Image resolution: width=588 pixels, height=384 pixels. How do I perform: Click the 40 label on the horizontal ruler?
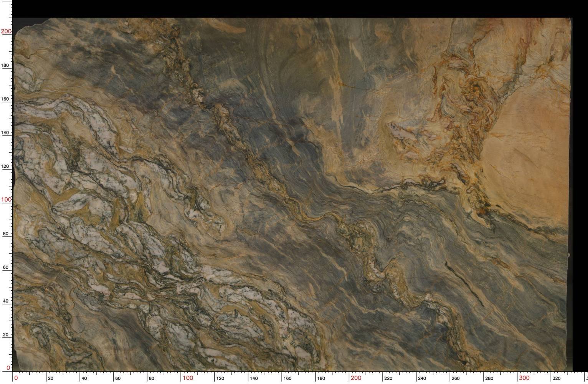pos(84,378)
